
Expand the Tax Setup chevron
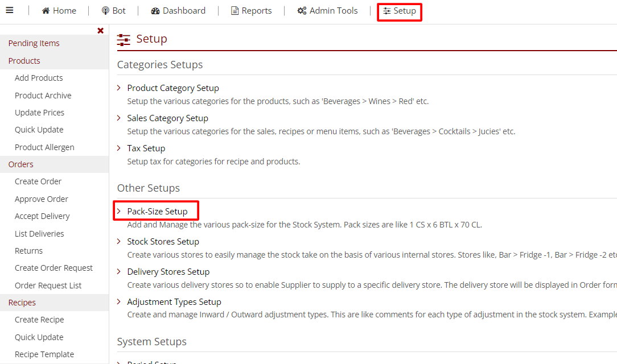(x=119, y=148)
